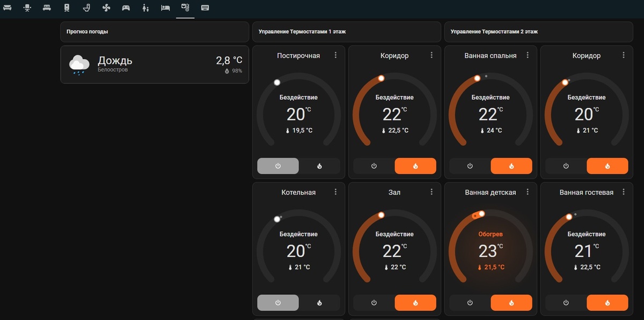Switch to the double bed bedroom tab
Viewport: 644px width, 320px height.
[47, 8]
